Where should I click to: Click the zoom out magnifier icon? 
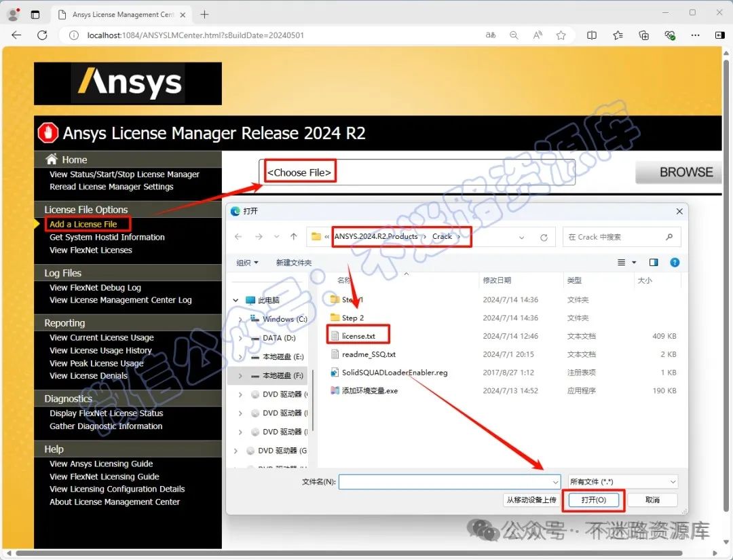[514, 35]
